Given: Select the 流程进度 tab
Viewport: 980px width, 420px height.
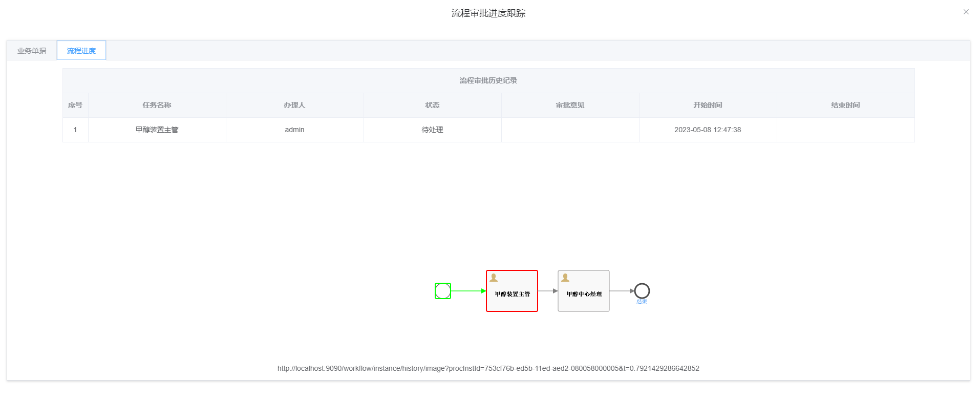Looking at the screenshot, I should point(81,51).
